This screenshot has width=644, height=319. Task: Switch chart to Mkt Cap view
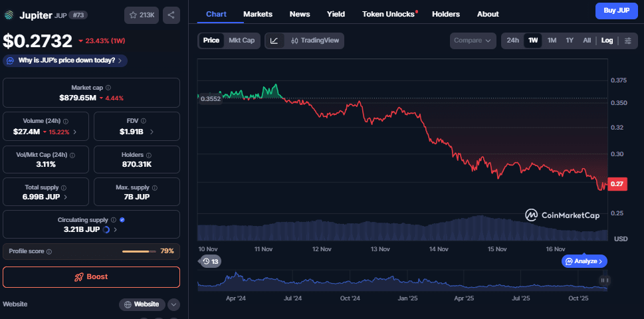point(241,41)
